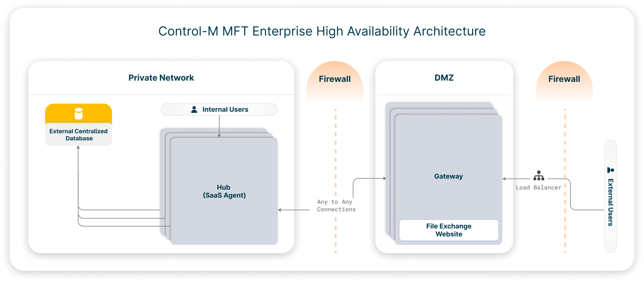Click the Load Balancer text label
The image size is (644, 282).
(x=538, y=188)
